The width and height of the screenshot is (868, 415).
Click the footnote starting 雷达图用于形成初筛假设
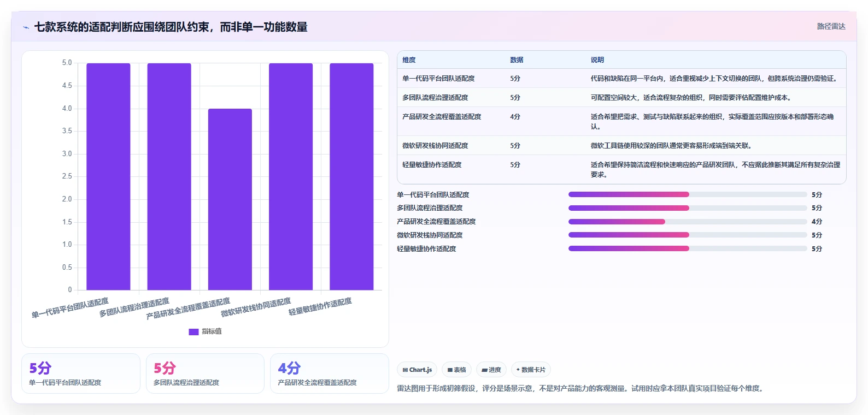[581, 389]
